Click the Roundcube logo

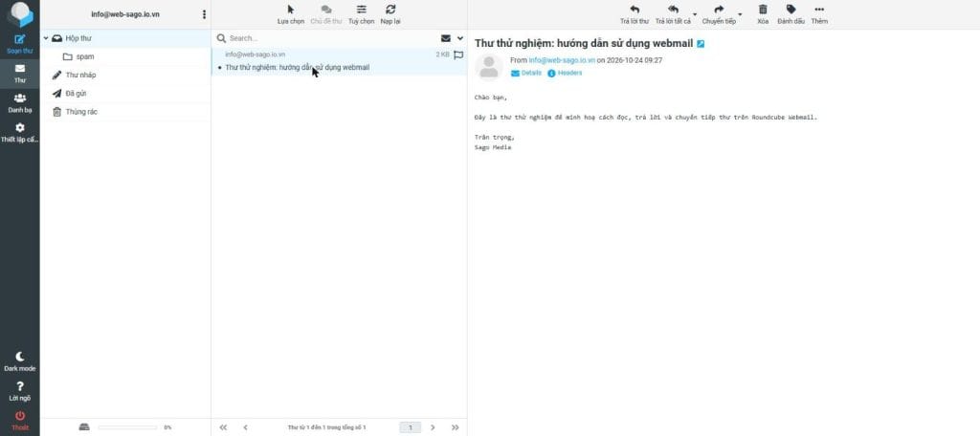click(x=20, y=13)
